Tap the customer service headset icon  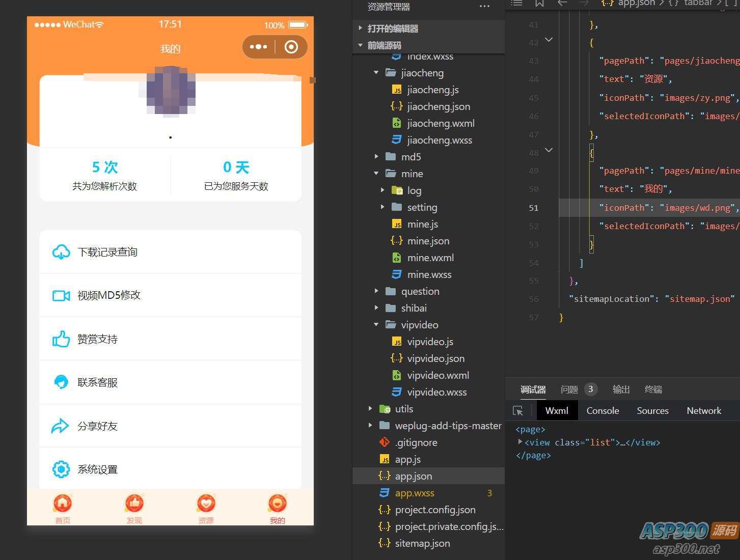61,382
